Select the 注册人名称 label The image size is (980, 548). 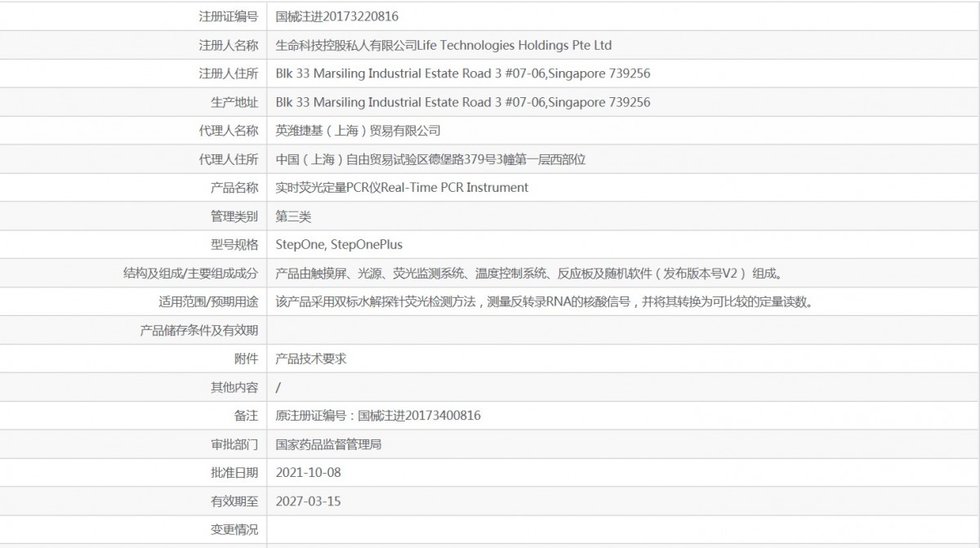pyautogui.click(x=229, y=45)
